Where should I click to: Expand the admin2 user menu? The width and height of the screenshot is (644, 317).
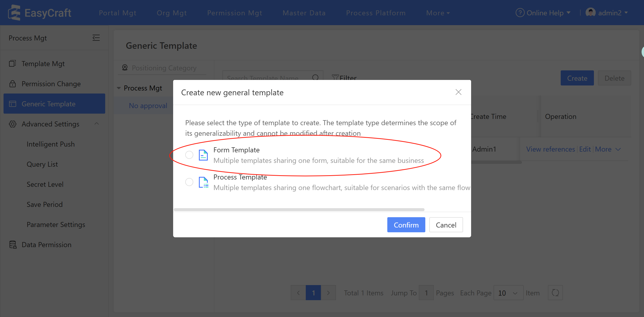(609, 13)
